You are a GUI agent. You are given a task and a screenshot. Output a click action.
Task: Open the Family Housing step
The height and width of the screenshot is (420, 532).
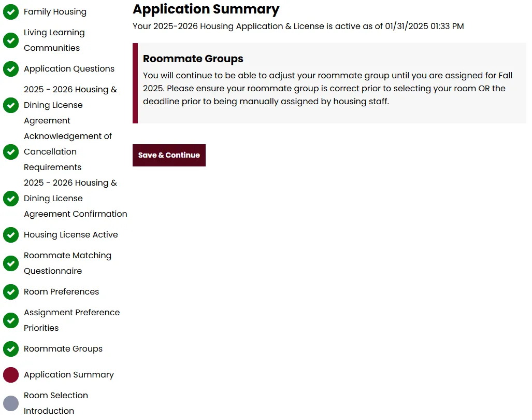55,12
